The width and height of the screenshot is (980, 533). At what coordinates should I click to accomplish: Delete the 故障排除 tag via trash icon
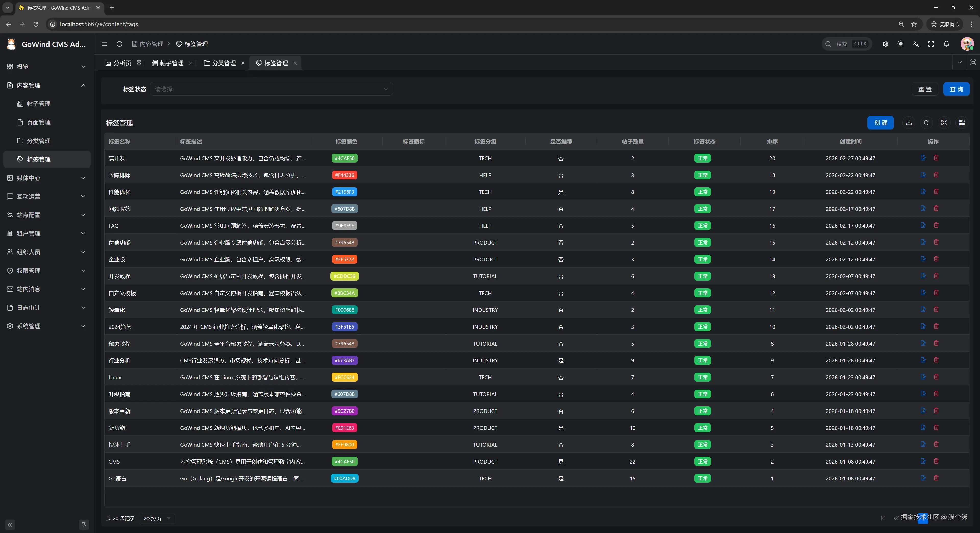click(936, 175)
